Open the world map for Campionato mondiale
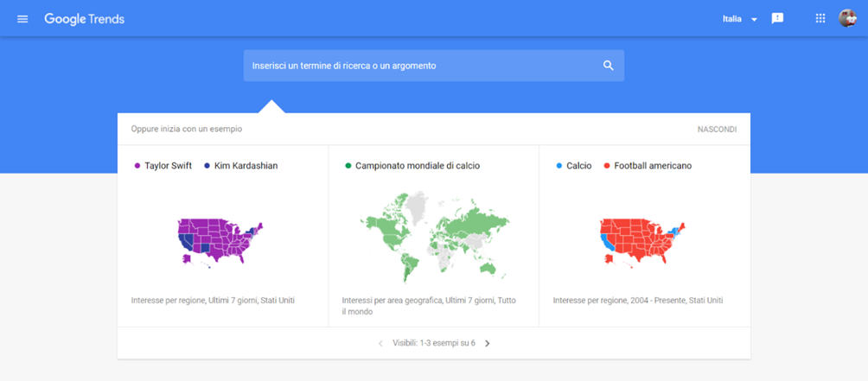The image size is (868, 381). (435, 237)
